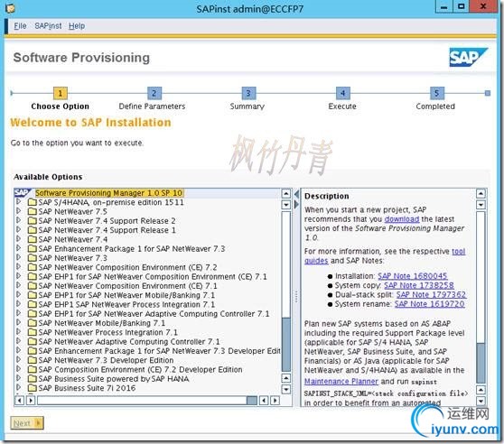Click folder icon of NetWeaver 7.4 Support Release 2
The height and width of the screenshot is (444, 504).
pos(33,221)
